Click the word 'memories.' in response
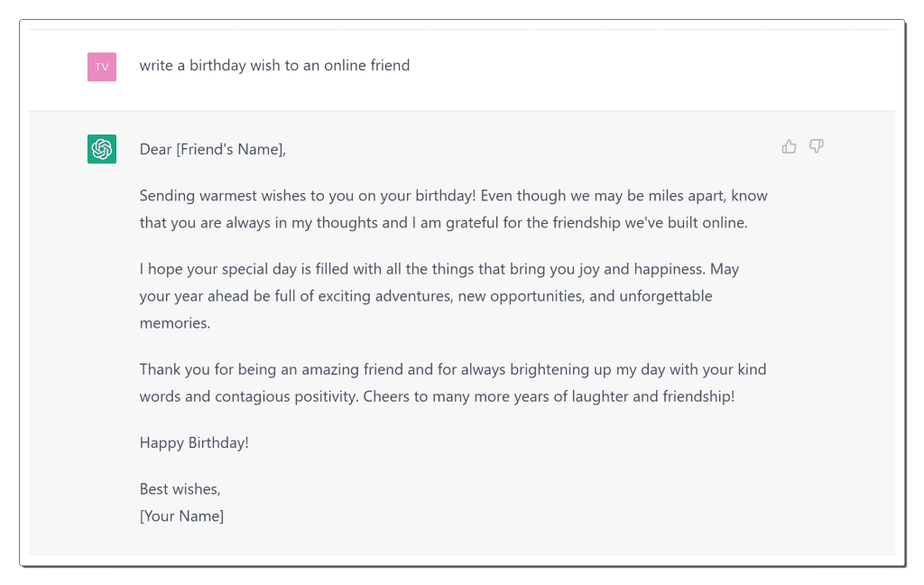Screen dimensions: 924x585 (x=174, y=323)
